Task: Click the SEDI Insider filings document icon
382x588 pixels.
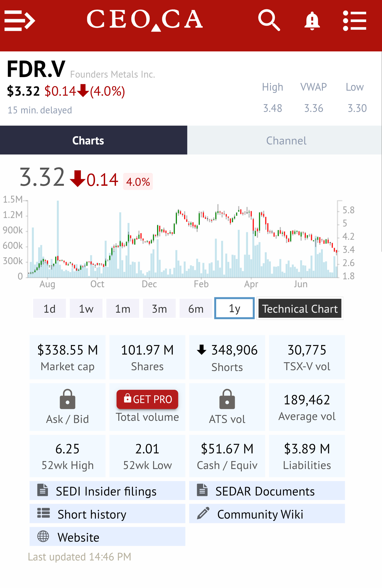Action: 43,490
